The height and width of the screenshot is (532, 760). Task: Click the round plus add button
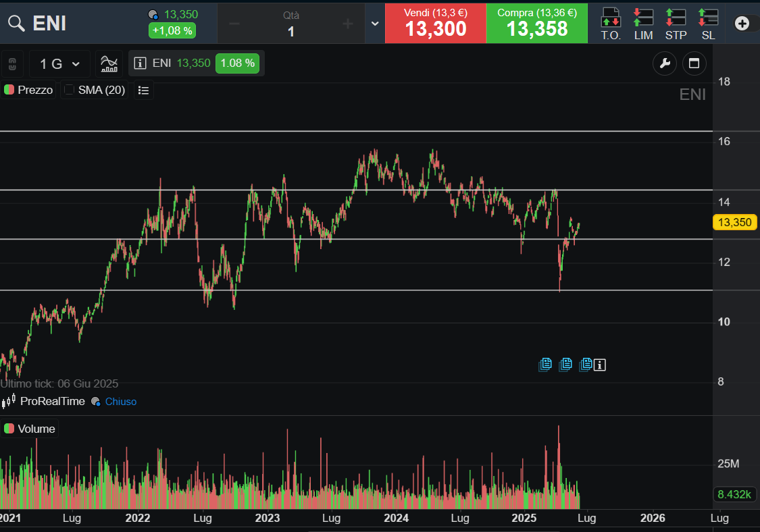pyautogui.click(x=742, y=23)
